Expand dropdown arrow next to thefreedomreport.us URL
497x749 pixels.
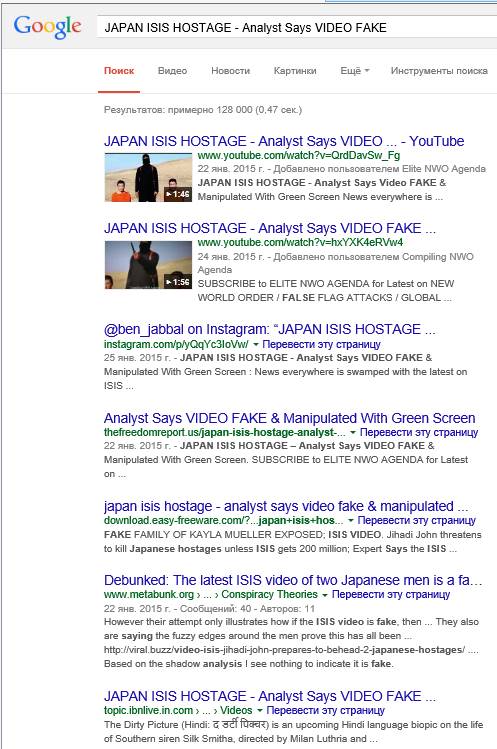coord(353,432)
